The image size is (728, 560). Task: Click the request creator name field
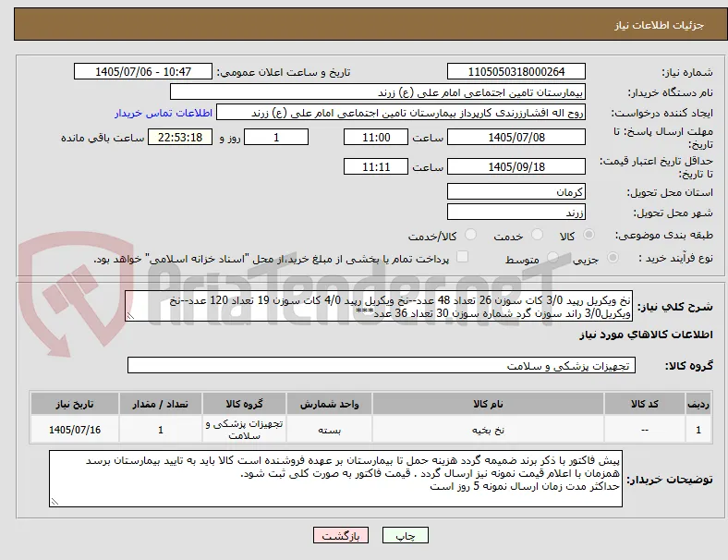pos(401,113)
